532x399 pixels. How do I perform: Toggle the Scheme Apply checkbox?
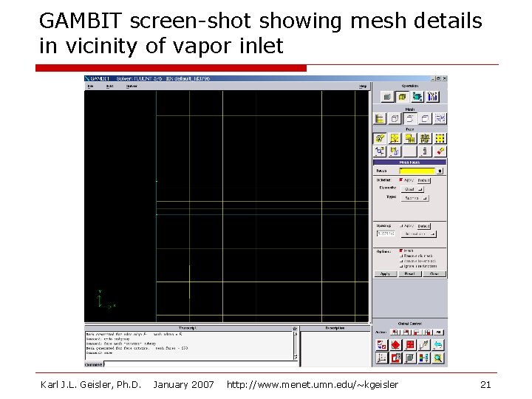[401, 180]
